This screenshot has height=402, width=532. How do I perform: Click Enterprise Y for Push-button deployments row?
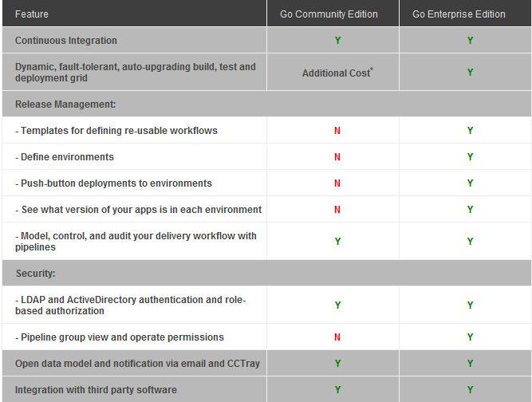tap(471, 183)
